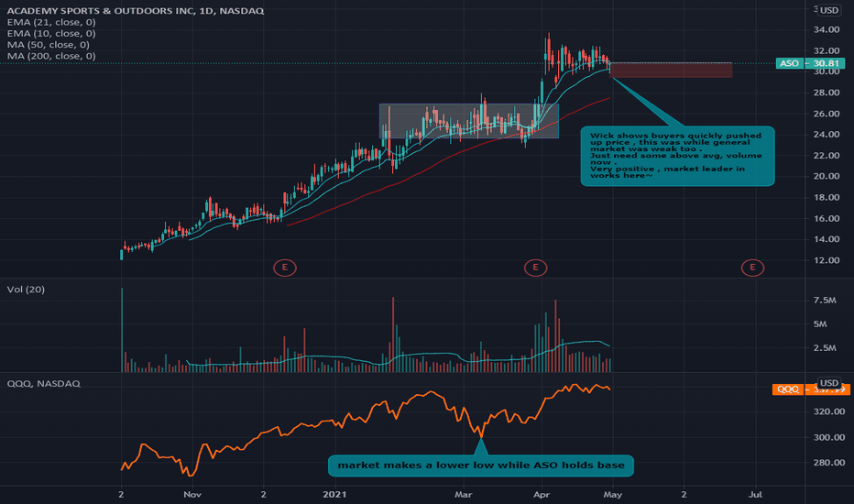Select the EMA (10, close, 0) indicator label
854x504 pixels.
pyautogui.click(x=51, y=34)
